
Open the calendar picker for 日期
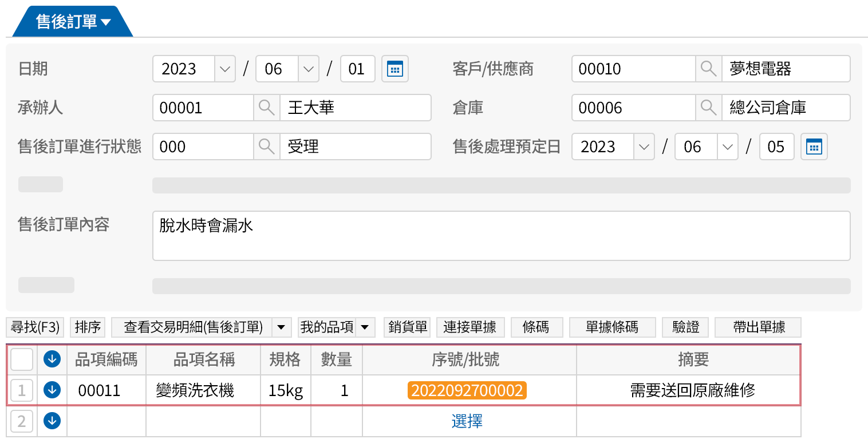pos(394,69)
